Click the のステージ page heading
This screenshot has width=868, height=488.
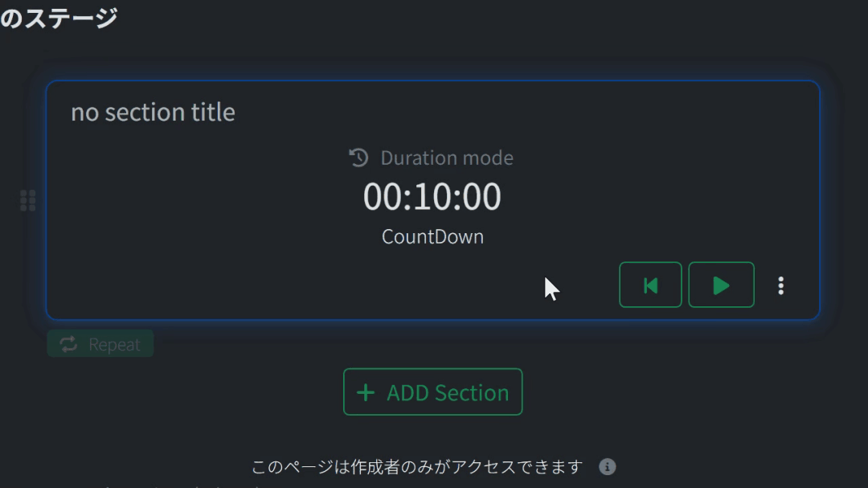60,16
